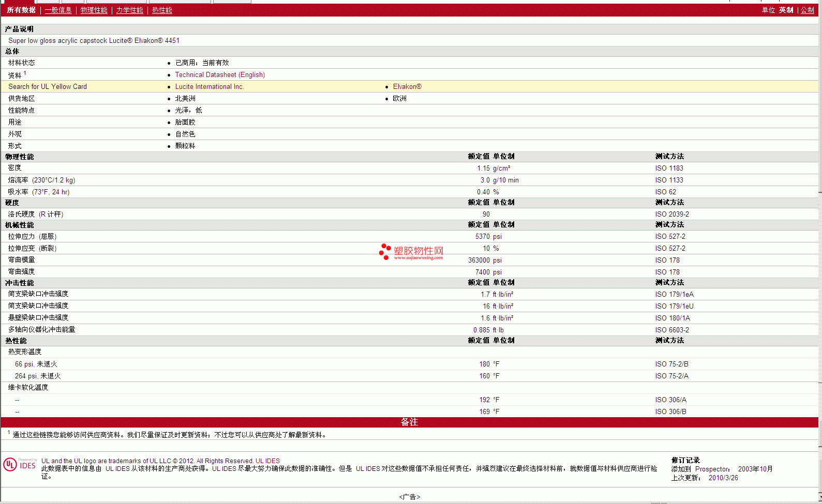This screenshot has height=504, width=822.
Task: Select ISO 6603-2 test method
Action: pos(672,330)
